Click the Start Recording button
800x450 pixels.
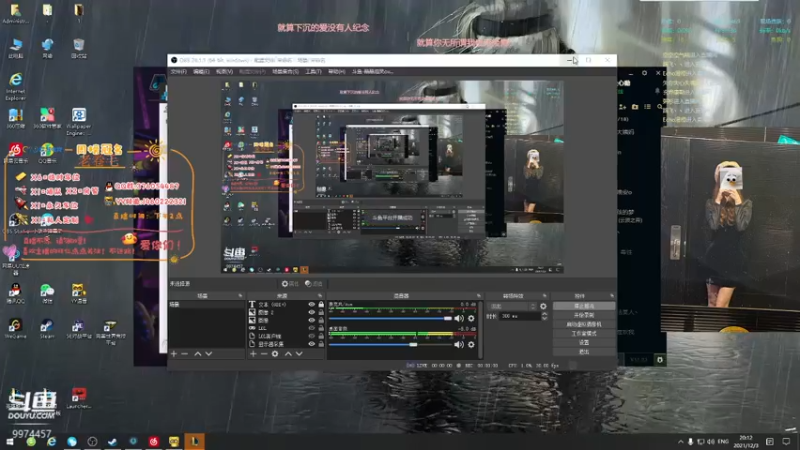coord(584,315)
